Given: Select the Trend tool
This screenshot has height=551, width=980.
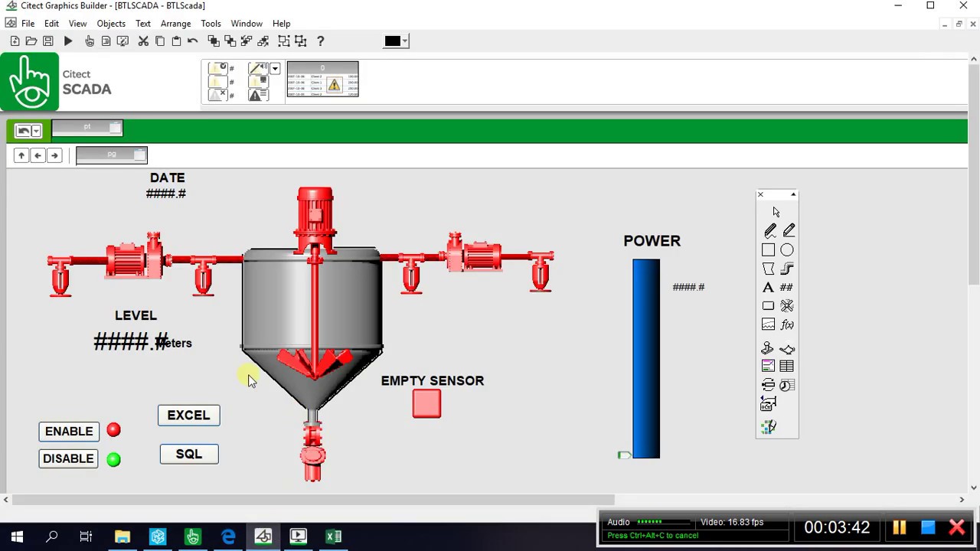Looking at the screenshot, I should click(768, 324).
